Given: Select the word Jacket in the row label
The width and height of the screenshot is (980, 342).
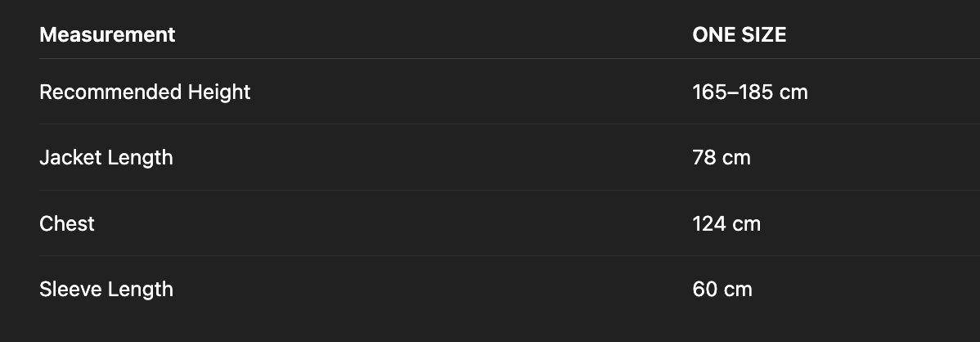Looking at the screenshot, I should pos(69,157).
